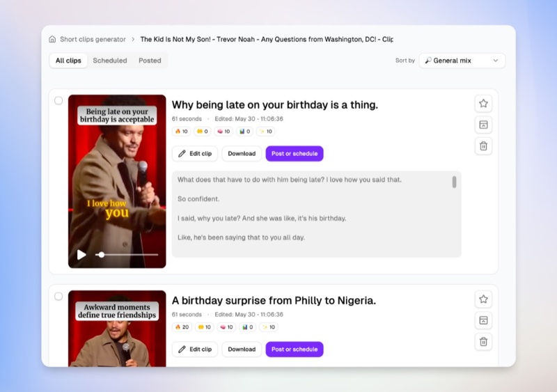This screenshot has height=392, width=557.
Task: Play the birthday late clip video
Action: click(x=81, y=254)
